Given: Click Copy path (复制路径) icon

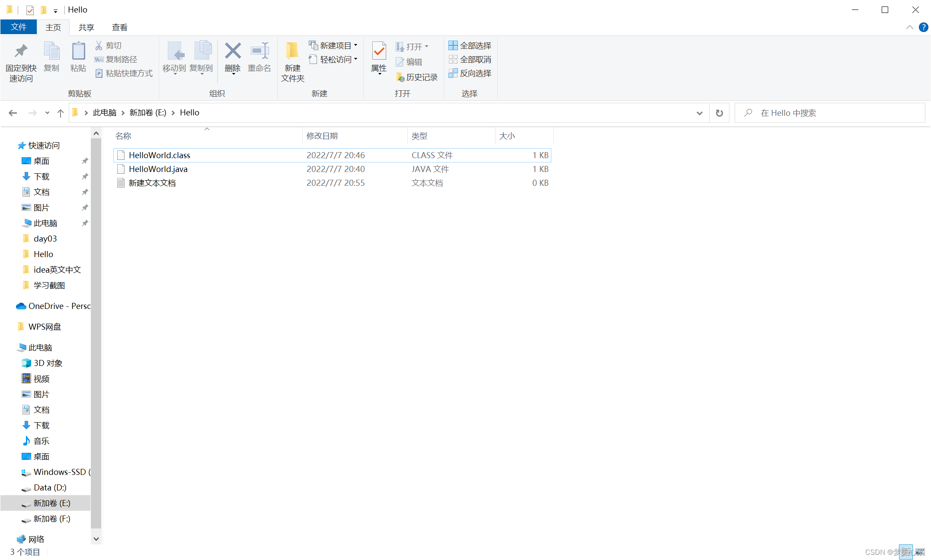Looking at the screenshot, I should [99, 59].
